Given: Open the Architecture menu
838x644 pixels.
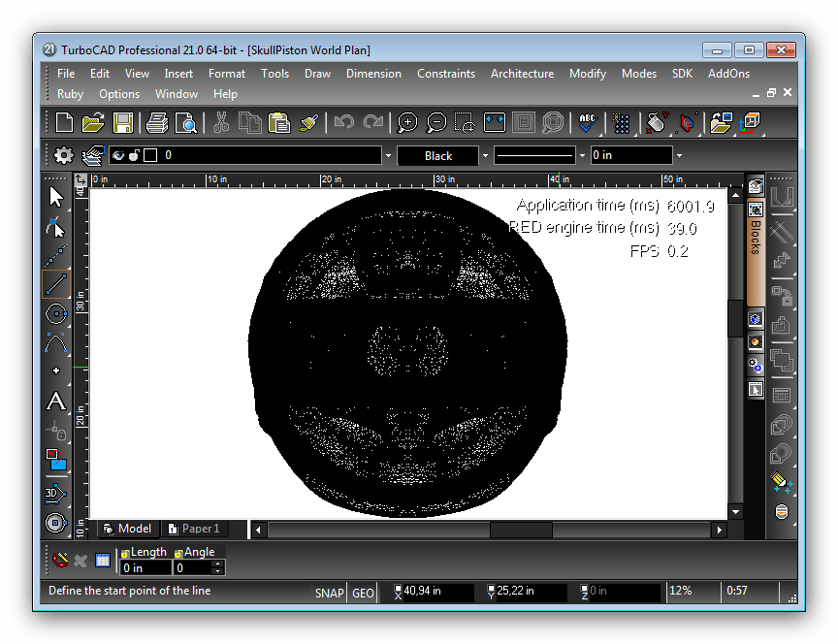Looking at the screenshot, I should pos(522,74).
